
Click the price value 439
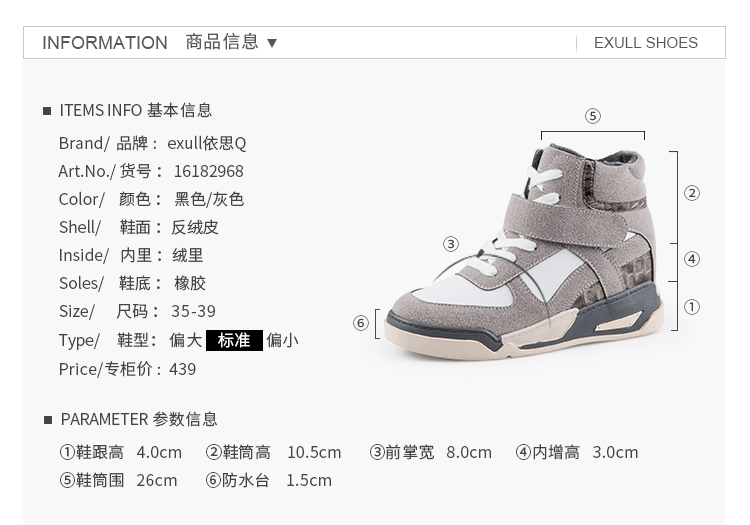pos(182,369)
